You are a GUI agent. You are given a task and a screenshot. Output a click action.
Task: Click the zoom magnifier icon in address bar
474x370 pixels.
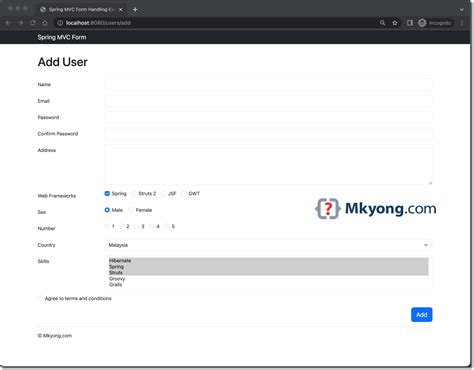[x=382, y=23]
